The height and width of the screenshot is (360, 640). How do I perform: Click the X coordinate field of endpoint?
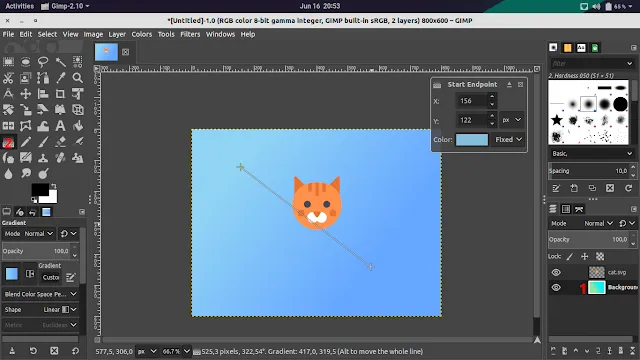tap(471, 101)
